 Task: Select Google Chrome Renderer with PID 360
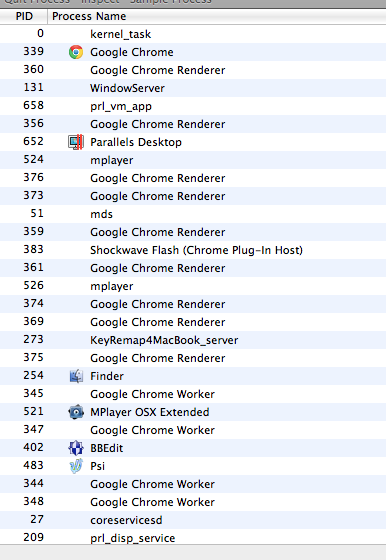click(193, 70)
